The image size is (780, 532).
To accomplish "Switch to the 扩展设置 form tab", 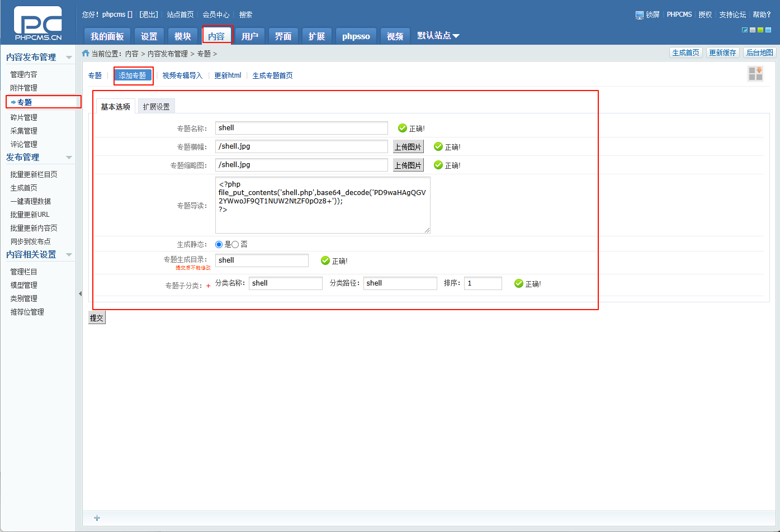I will (x=157, y=107).
